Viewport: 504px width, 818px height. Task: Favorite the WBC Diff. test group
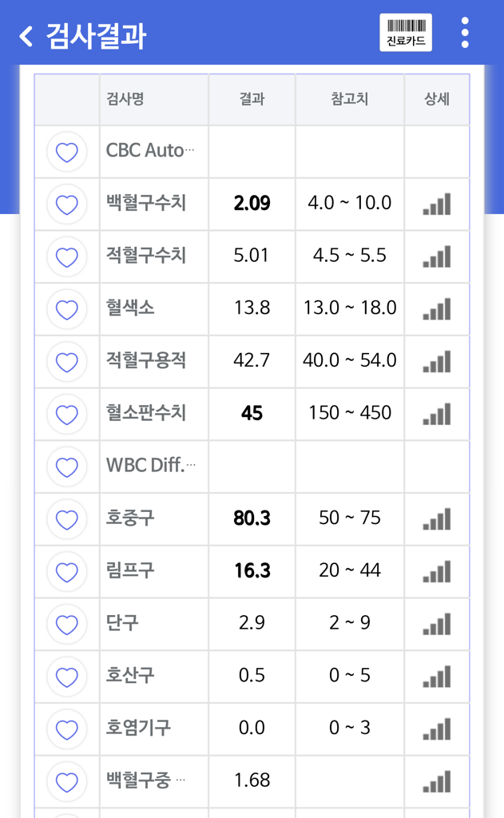click(67, 467)
